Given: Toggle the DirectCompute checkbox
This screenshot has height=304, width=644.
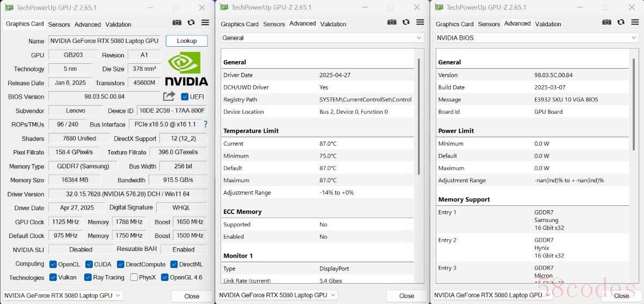Looking at the screenshot, I should [121, 264].
